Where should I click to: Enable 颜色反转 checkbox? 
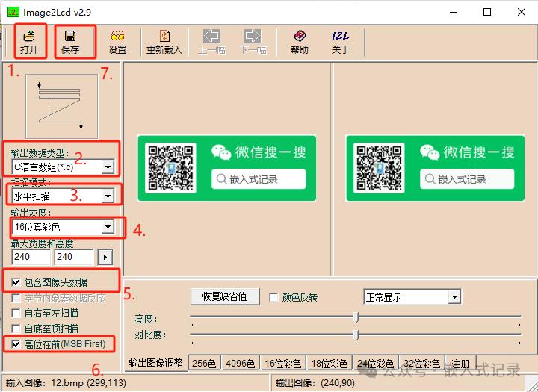(x=273, y=297)
